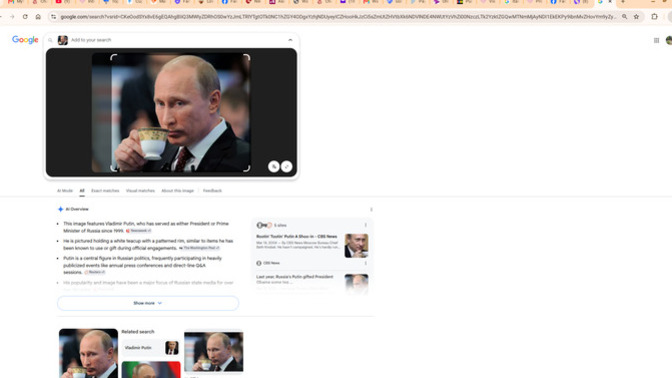Screen dimensions: 672x378
Task: Open the AI Overview three-dot menu
Action: [371, 210]
